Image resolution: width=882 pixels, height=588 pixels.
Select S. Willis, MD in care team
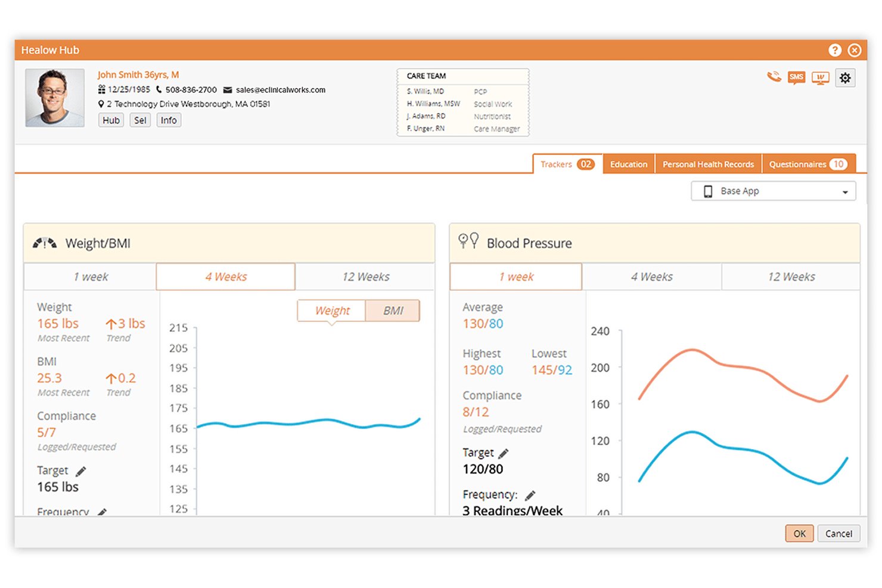[426, 92]
